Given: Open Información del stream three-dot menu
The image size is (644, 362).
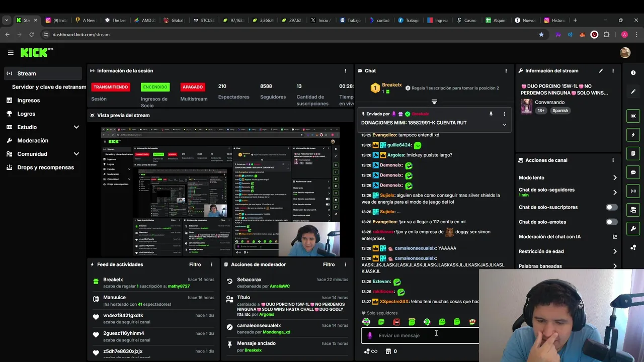Looking at the screenshot, I should pyautogui.click(x=613, y=71).
